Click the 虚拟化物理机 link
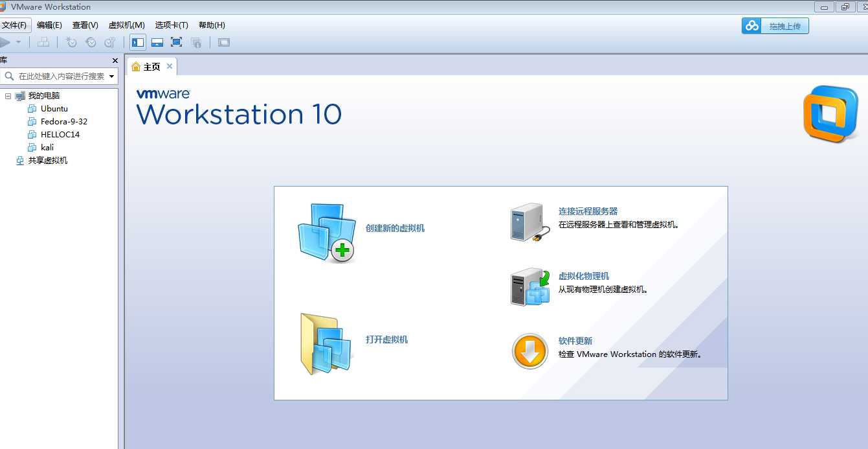The image size is (868, 449). (x=583, y=276)
